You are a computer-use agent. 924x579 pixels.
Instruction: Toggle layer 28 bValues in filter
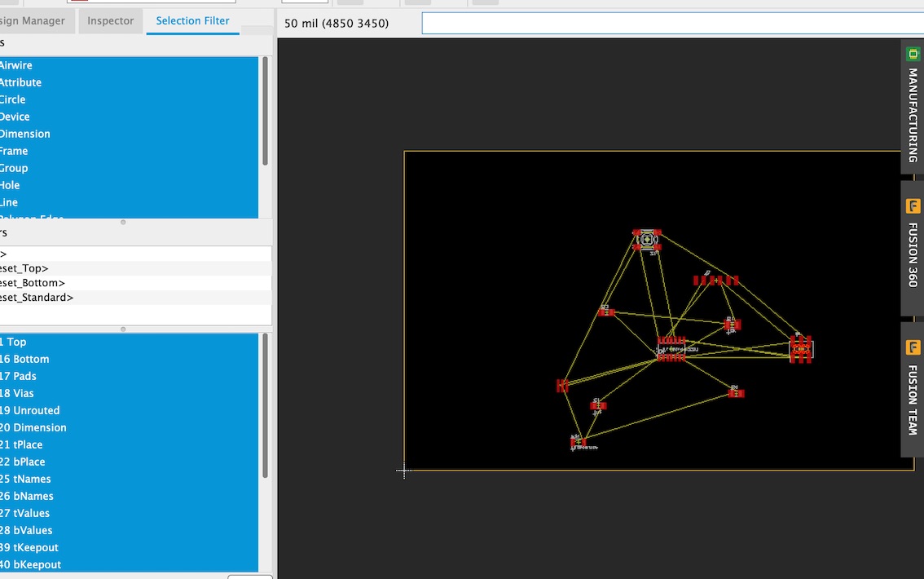coord(129,530)
